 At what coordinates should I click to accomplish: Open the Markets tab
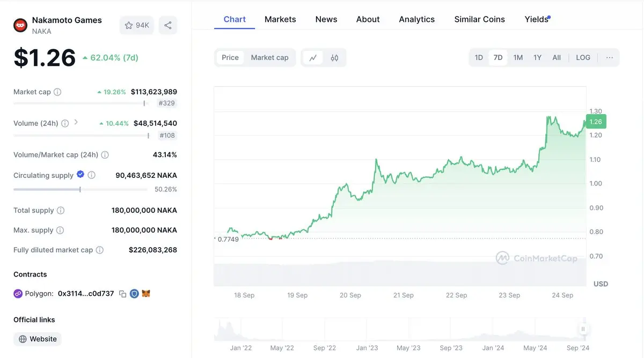coord(280,19)
